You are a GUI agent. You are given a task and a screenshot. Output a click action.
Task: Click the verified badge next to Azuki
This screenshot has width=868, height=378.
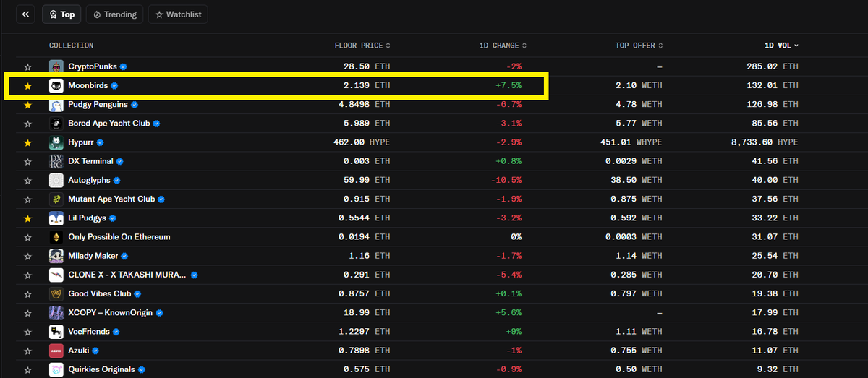[97, 351]
